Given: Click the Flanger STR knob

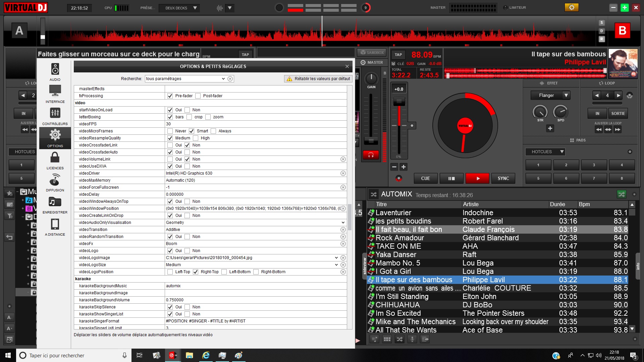Looking at the screenshot, I should [x=540, y=112].
